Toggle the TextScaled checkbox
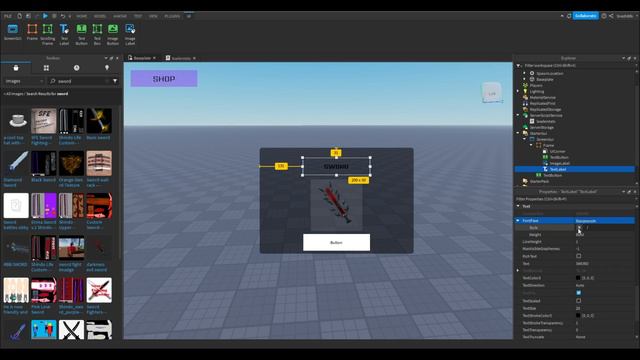This screenshot has height=360, width=640. pos(579,301)
